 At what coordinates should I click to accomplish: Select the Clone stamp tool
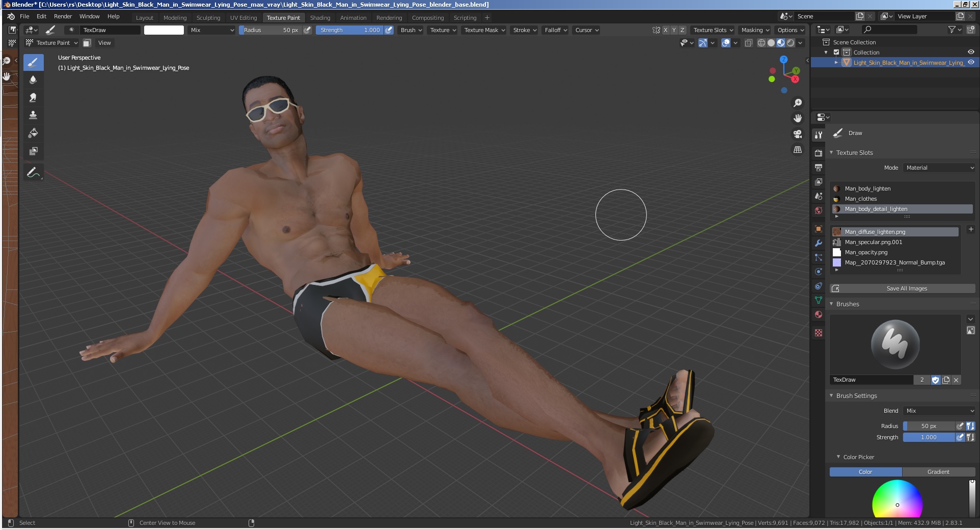33,115
